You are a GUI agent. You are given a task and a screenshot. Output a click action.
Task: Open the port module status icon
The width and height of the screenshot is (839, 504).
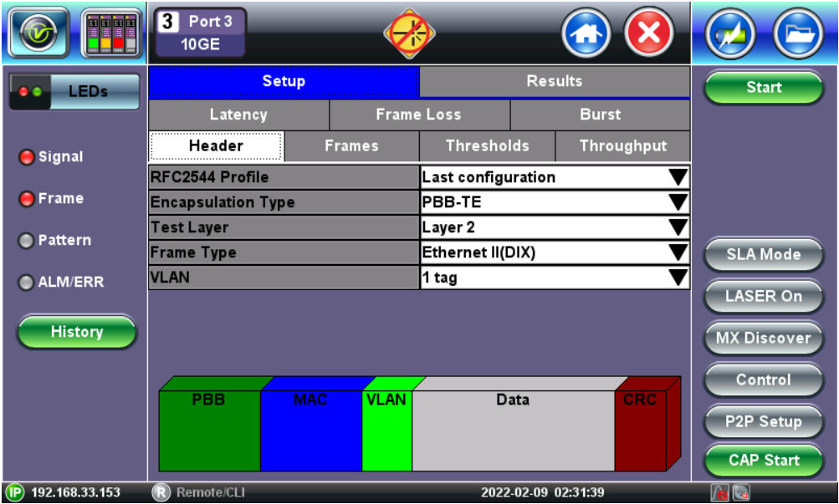click(x=110, y=34)
